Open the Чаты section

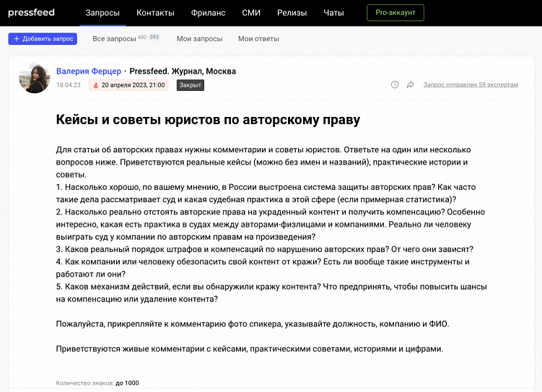333,13
